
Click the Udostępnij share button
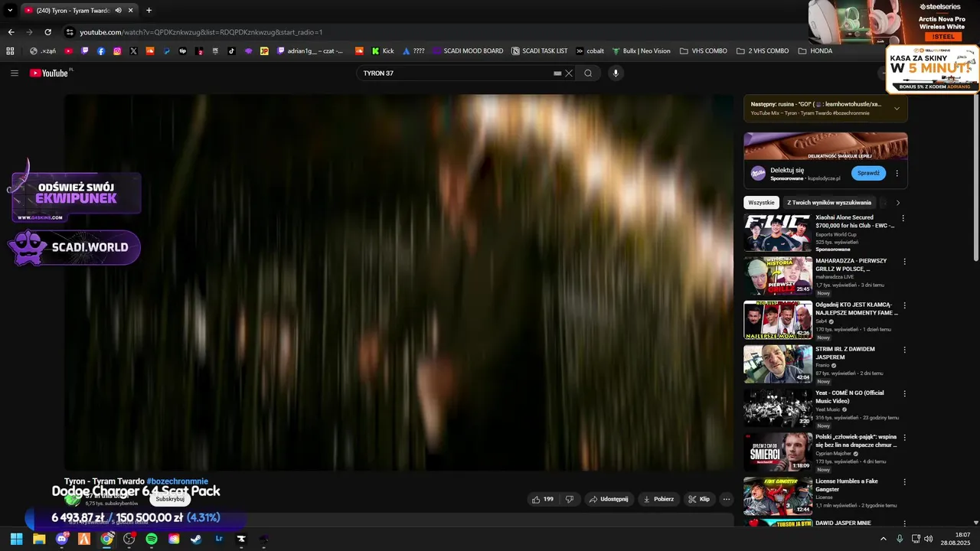coord(608,499)
